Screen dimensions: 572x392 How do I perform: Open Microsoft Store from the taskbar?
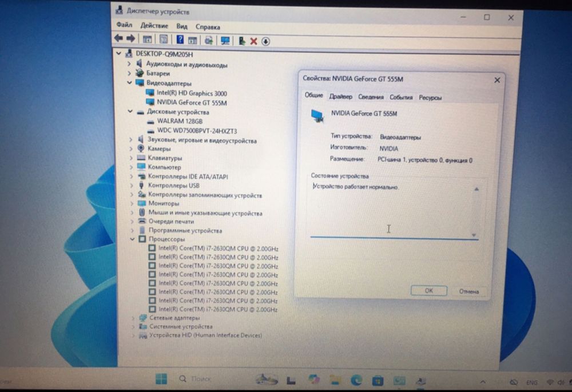[378, 381]
